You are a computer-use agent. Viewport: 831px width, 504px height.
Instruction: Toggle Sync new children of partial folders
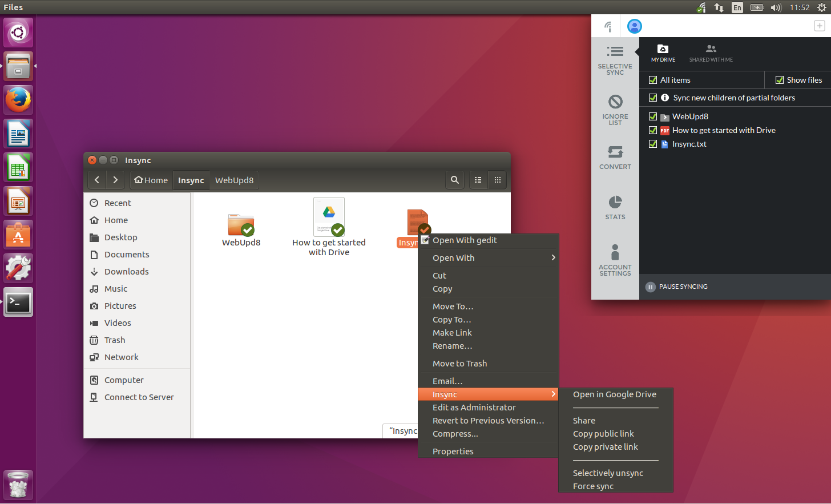653,98
